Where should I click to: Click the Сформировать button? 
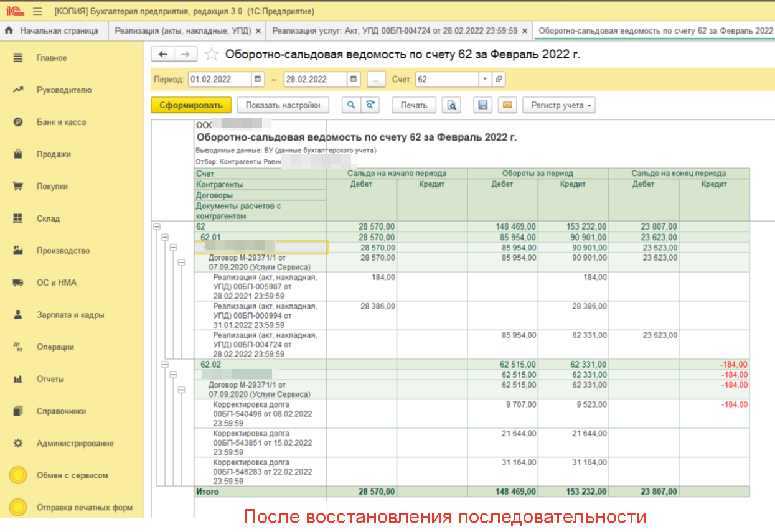pos(191,105)
